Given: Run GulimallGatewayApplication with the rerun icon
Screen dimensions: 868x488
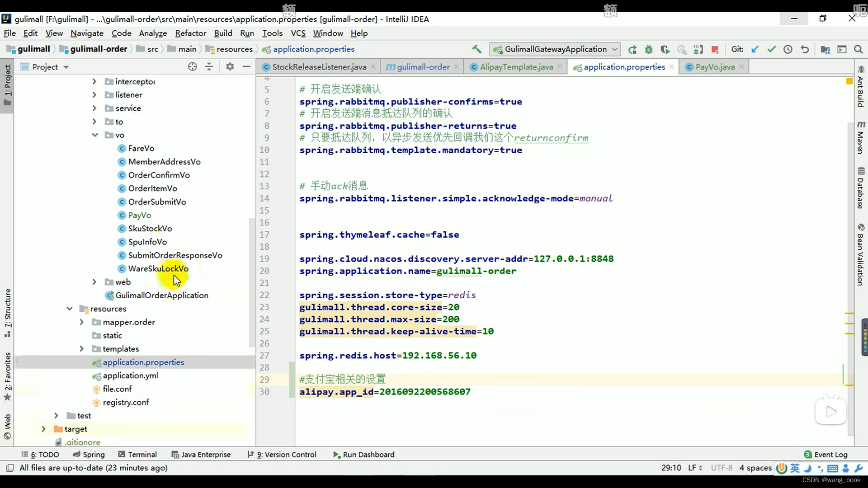Looking at the screenshot, I should pos(632,49).
